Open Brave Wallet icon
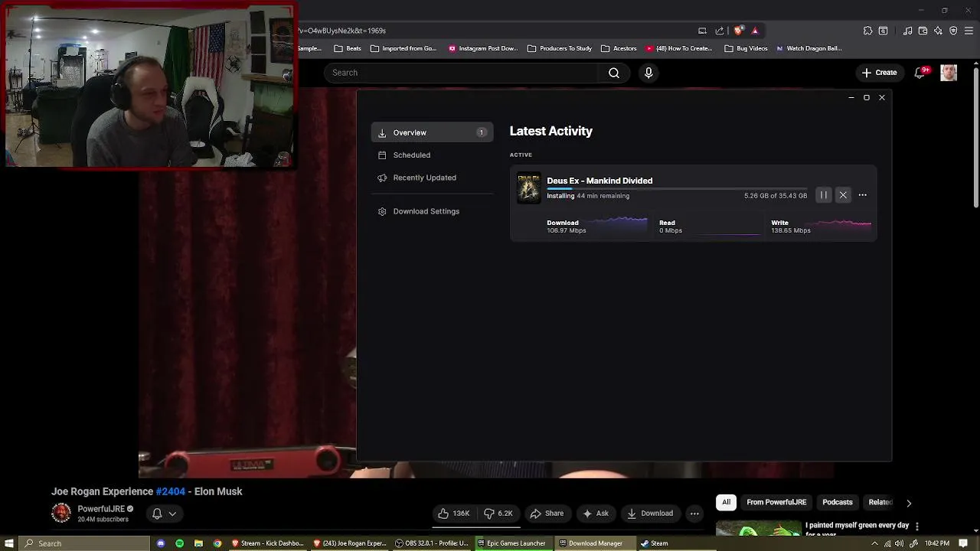The width and height of the screenshot is (980, 551). tap(923, 31)
